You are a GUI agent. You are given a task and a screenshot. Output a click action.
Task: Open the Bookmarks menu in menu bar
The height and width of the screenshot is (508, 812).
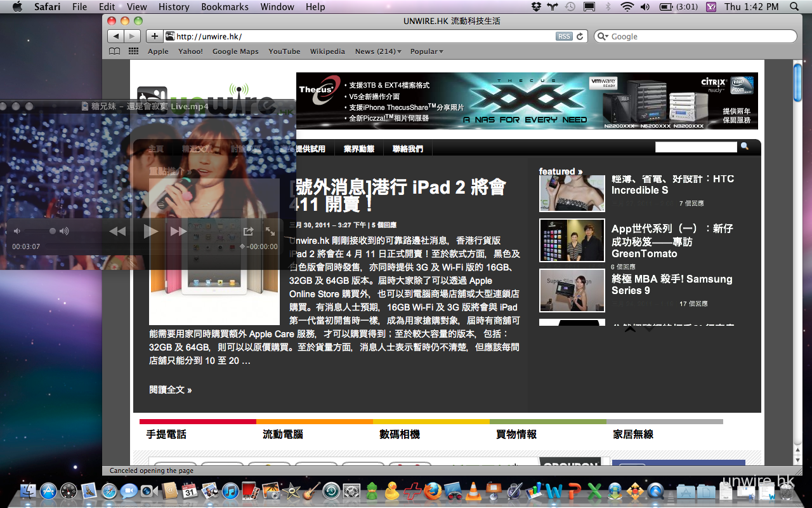click(225, 7)
